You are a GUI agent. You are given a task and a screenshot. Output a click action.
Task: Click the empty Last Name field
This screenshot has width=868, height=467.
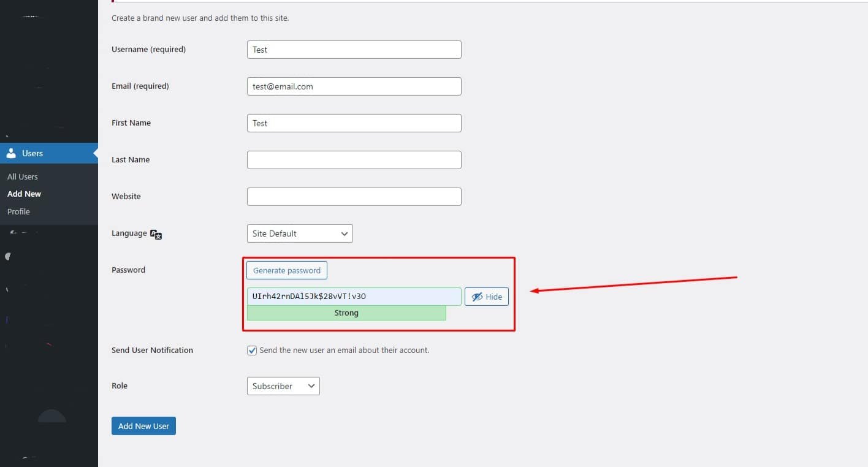click(354, 160)
